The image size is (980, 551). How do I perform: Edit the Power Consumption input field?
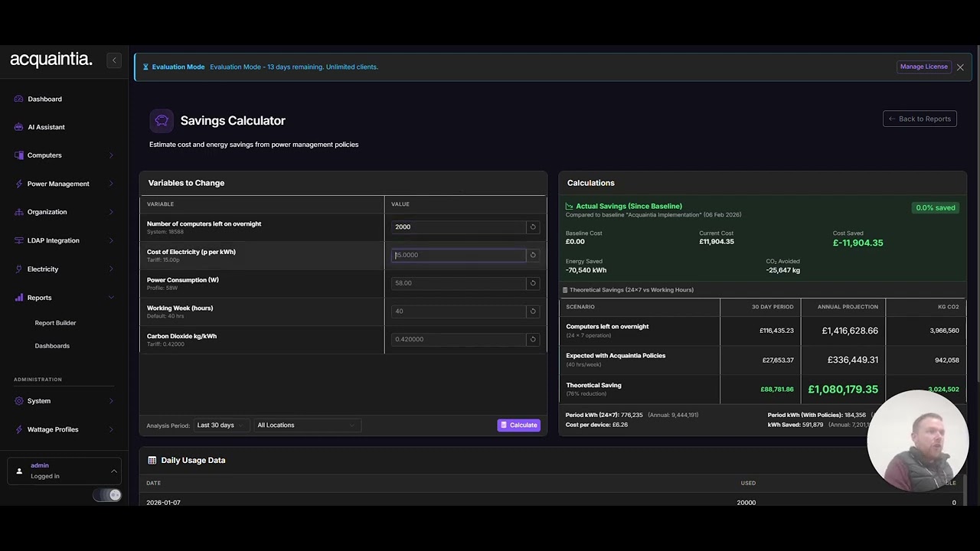pyautogui.click(x=459, y=283)
